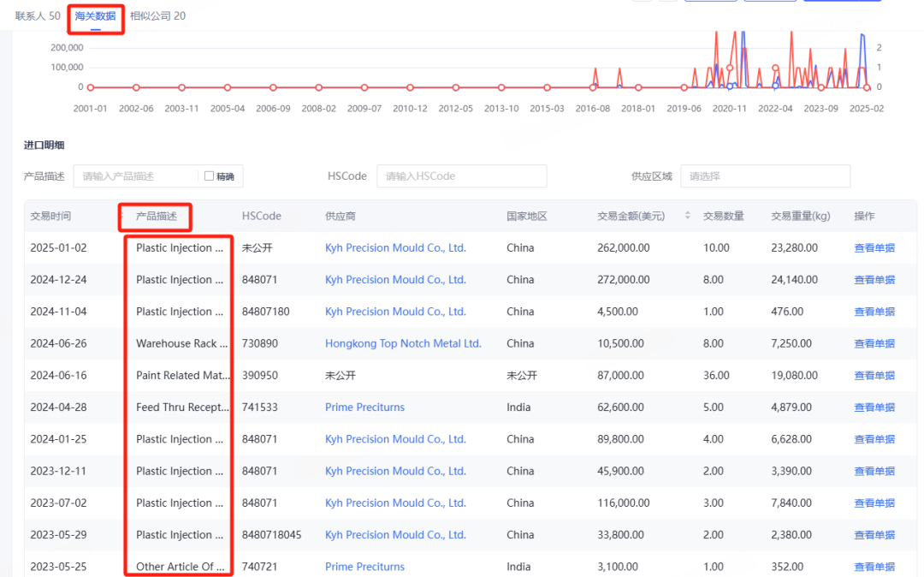The image size is (924, 577).
Task: Open Kyh Precision Mould link in 2025-01-02 row
Action: [395, 247]
